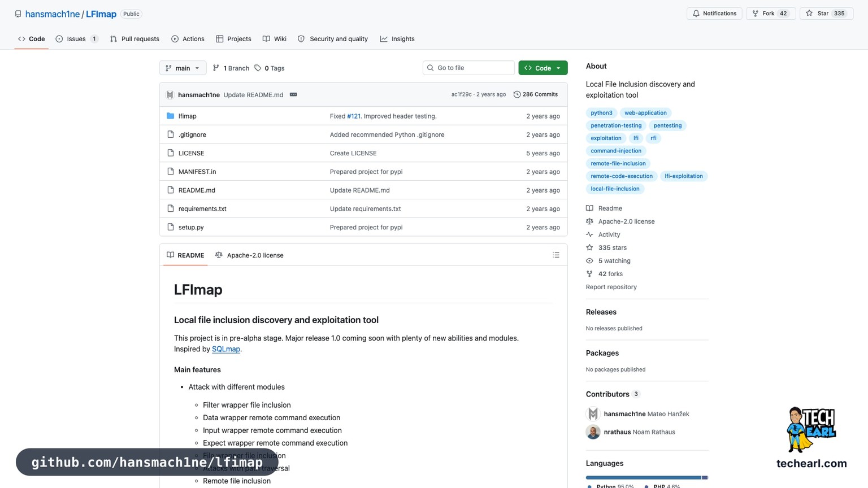Screen dimensions: 868x488
Task: View the 5 watching link
Action: (x=608, y=261)
